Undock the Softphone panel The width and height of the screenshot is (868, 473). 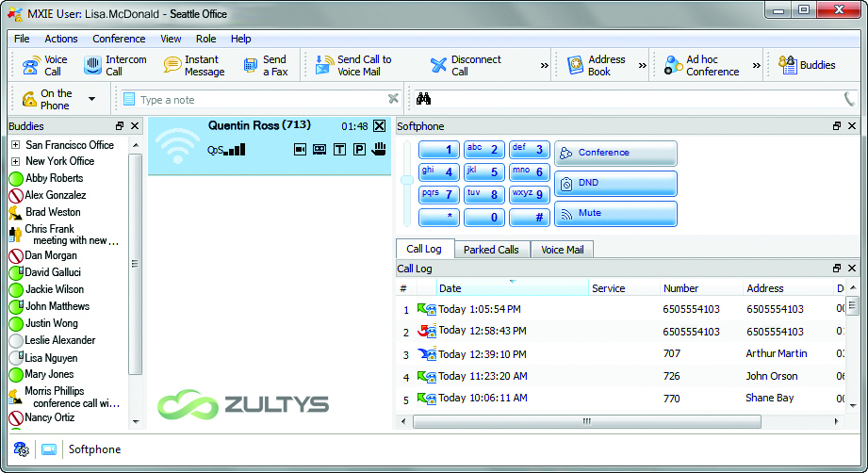point(837,126)
